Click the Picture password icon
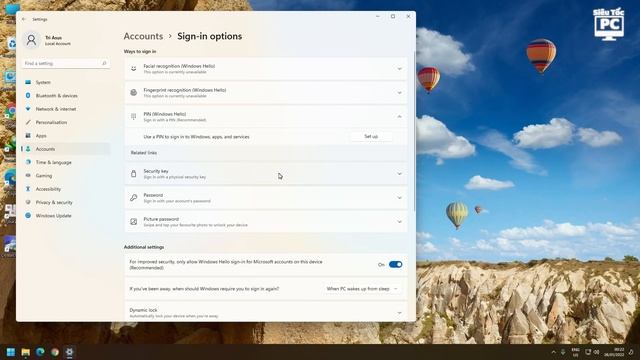The image size is (640, 360). point(133,222)
